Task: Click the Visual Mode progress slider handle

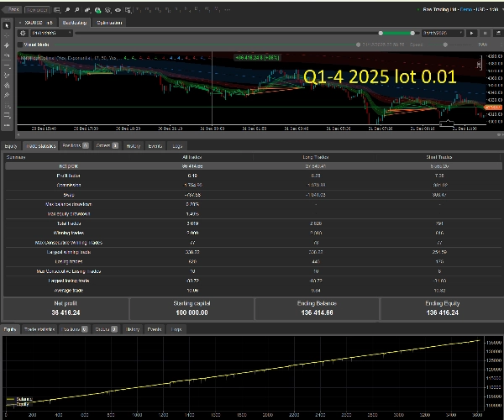Action: (x=358, y=45)
